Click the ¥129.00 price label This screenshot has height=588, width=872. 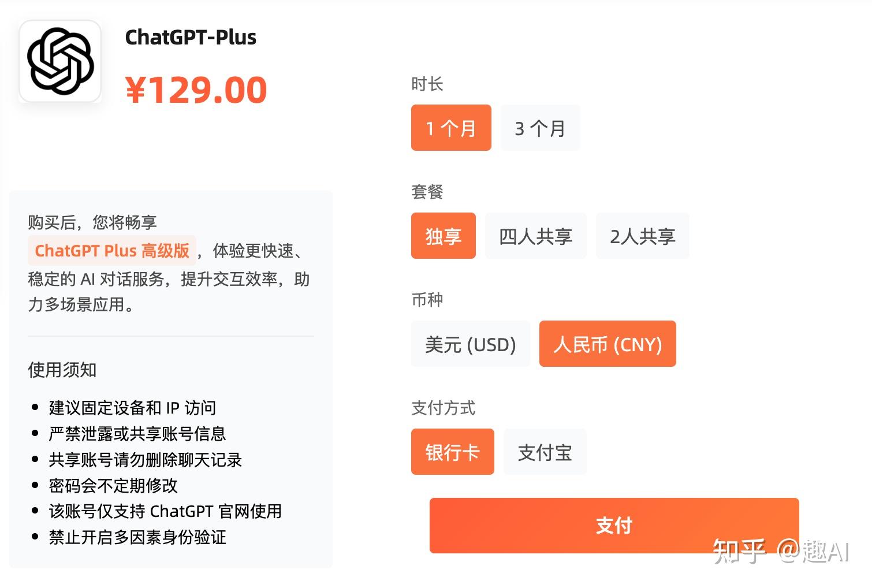196,88
